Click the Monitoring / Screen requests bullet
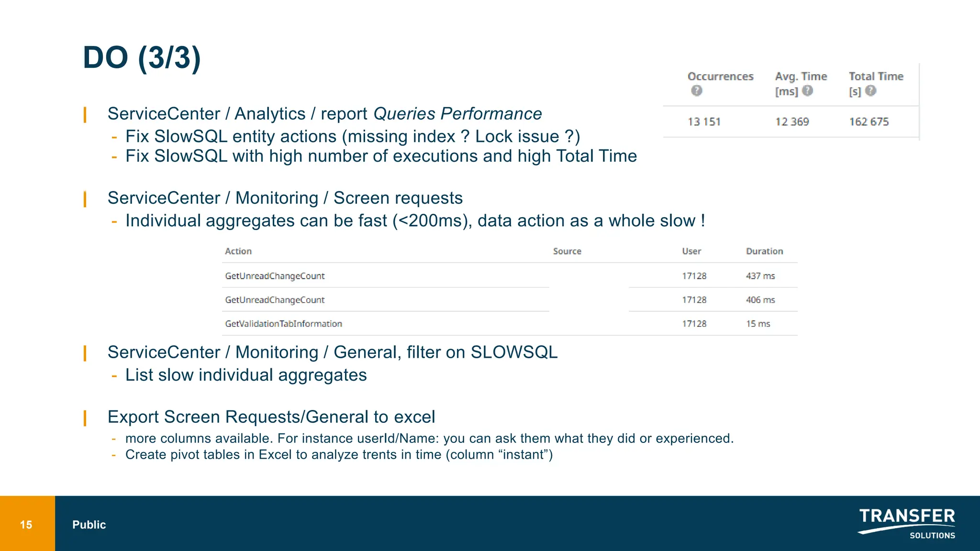980x551 pixels. (285, 198)
